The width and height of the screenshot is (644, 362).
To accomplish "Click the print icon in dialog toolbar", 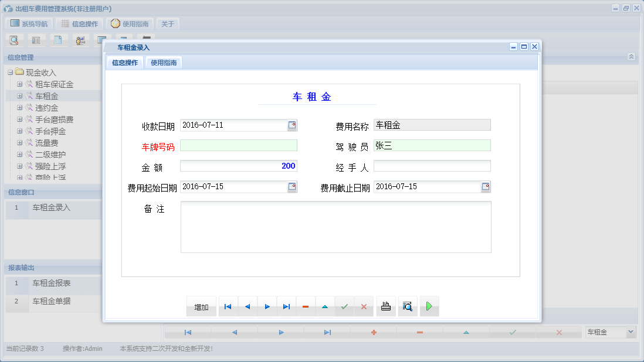I will click(x=386, y=306).
